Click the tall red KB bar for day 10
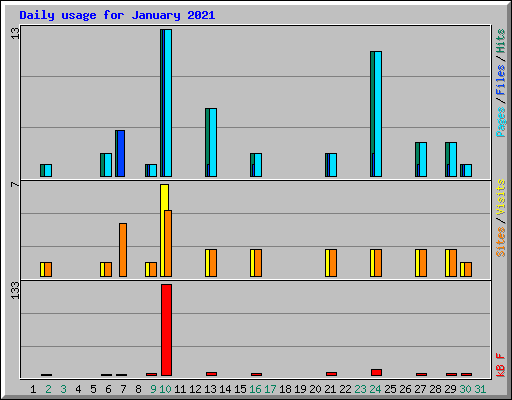This screenshot has height=400, width=512. pyautogui.click(x=166, y=330)
